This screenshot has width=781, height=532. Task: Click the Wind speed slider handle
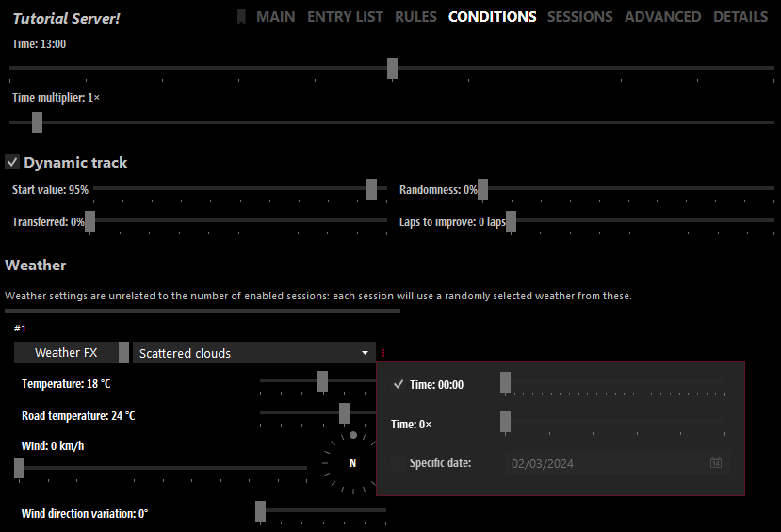click(19, 467)
